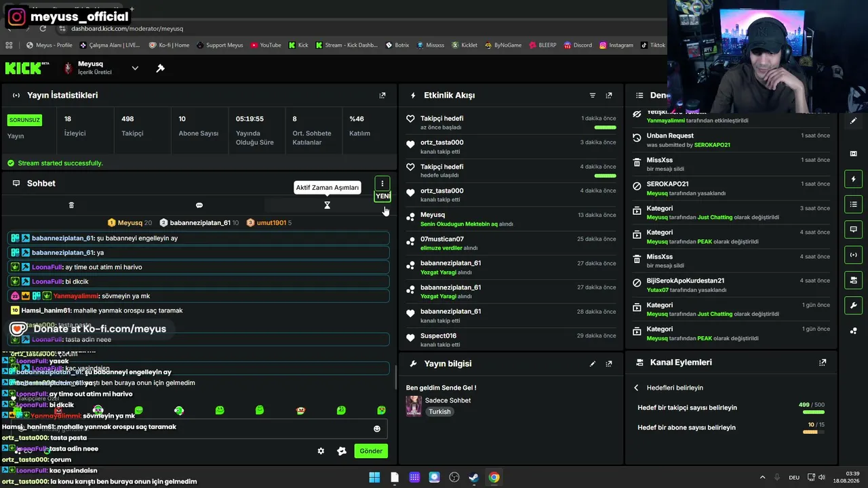Click the three-dots icon at sidebar bottom
Image resolution: width=868 pixels, height=488 pixels.
[x=853, y=331]
